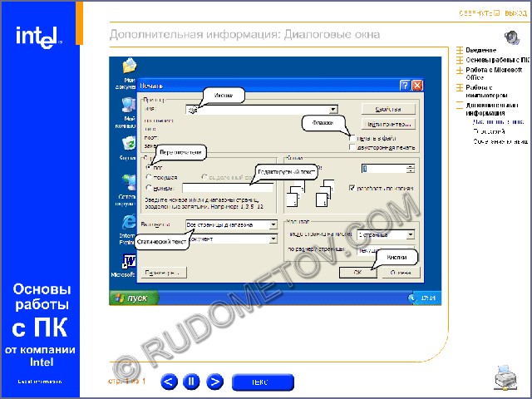Expand Основы работы с ПК section
Screen dimensions: 532x399
pos(460,60)
